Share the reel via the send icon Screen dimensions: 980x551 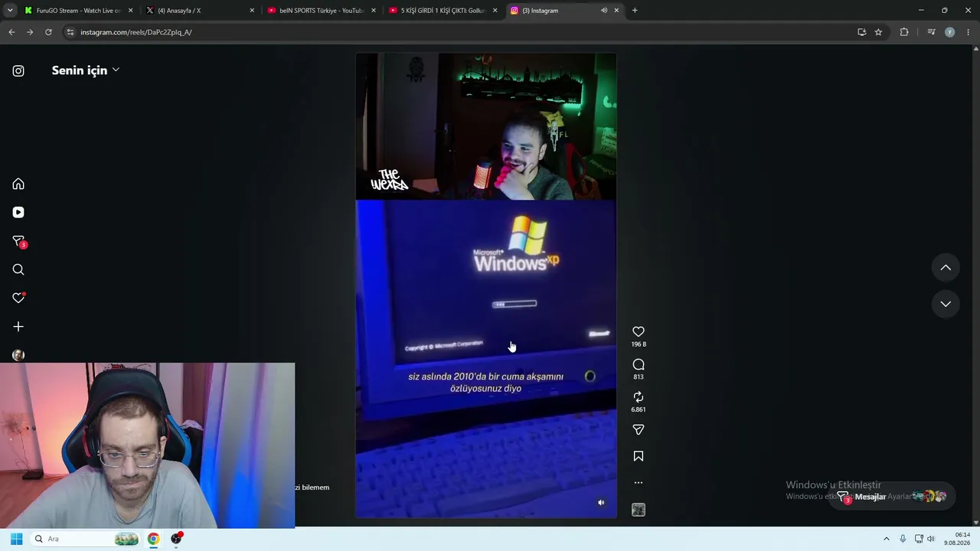639,430
